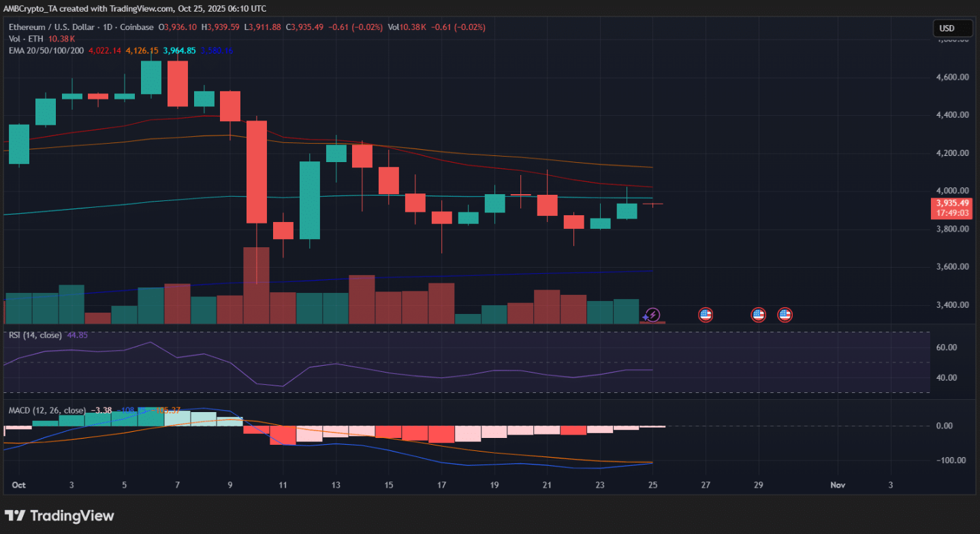
Task: Click the Oct label on the date axis
Action: pyautogui.click(x=18, y=485)
